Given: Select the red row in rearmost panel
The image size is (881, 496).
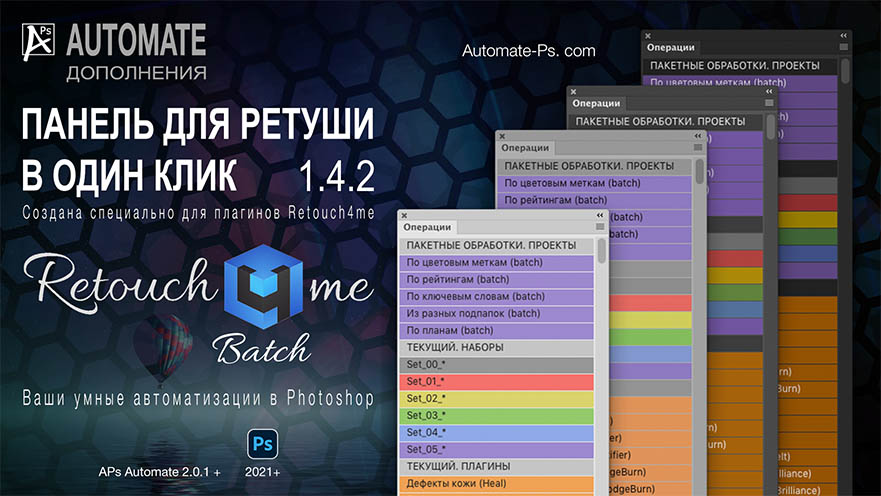Looking at the screenshot, I should coord(808,203).
